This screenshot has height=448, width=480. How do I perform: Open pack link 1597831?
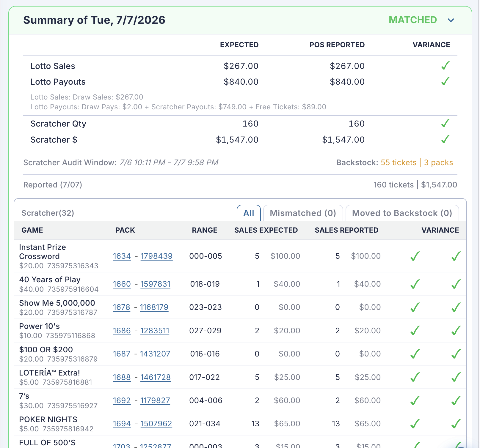pos(155,284)
